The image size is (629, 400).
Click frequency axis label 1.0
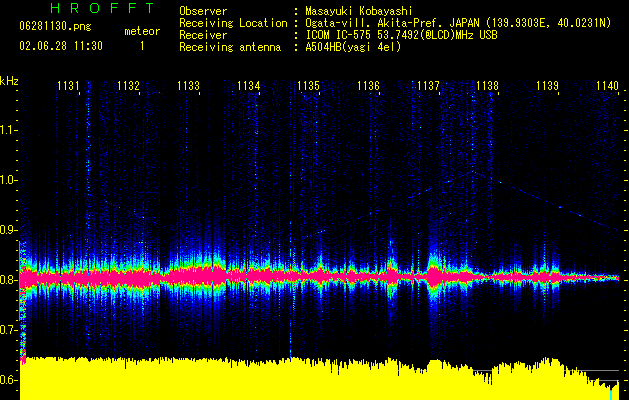8,180
